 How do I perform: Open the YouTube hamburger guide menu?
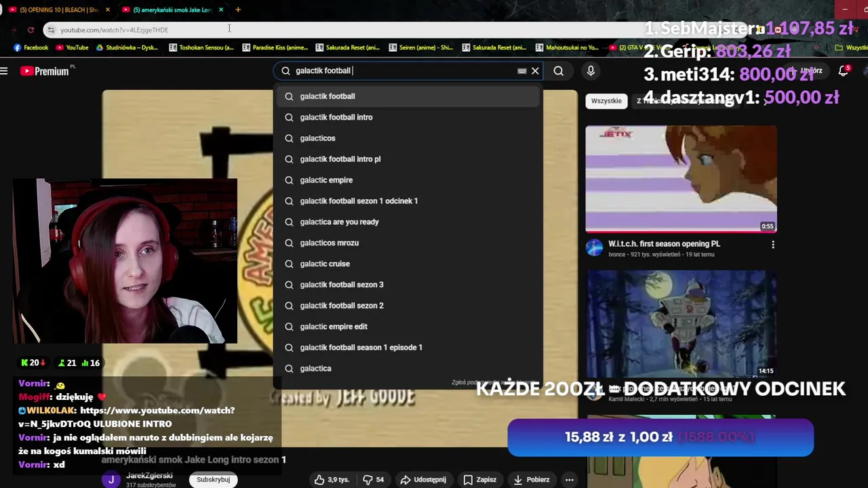coord(4,70)
